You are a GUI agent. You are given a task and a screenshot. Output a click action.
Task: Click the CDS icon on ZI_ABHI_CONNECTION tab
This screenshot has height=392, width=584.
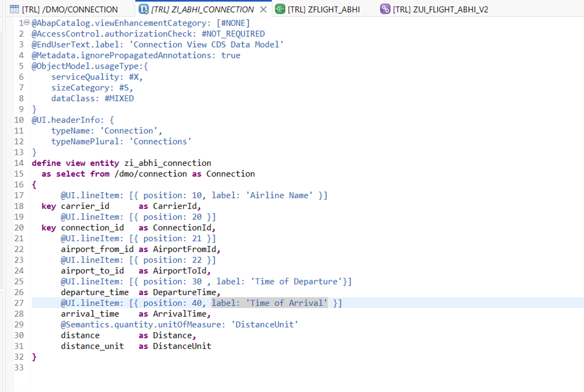(144, 10)
